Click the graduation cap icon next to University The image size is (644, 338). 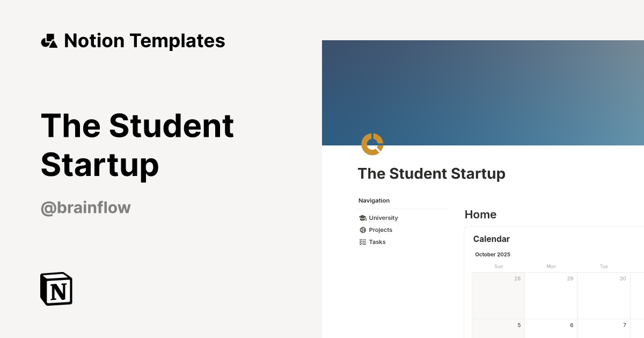(x=363, y=218)
